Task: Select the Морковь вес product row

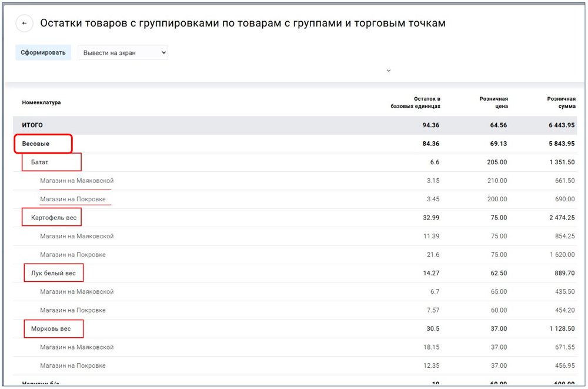Action: tap(51, 328)
